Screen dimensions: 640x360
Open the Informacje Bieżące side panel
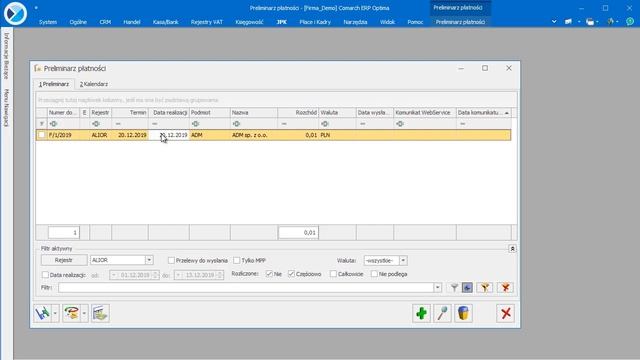coord(6,56)
